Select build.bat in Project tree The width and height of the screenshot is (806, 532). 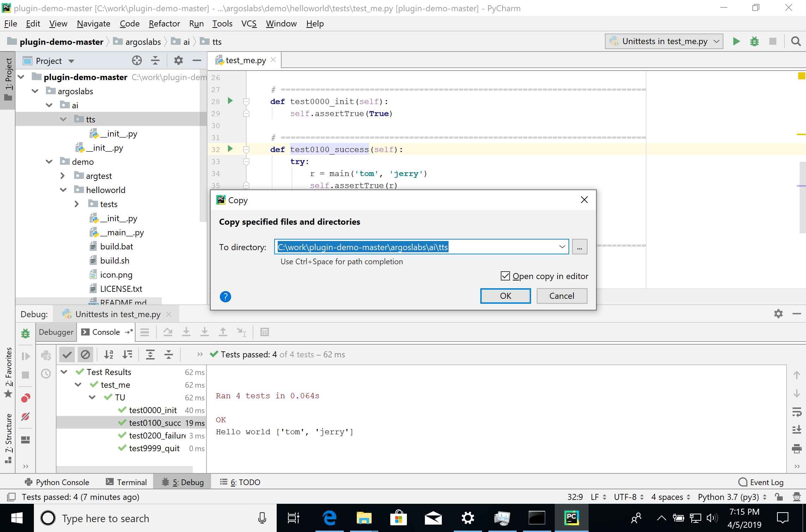click(116, 246)
